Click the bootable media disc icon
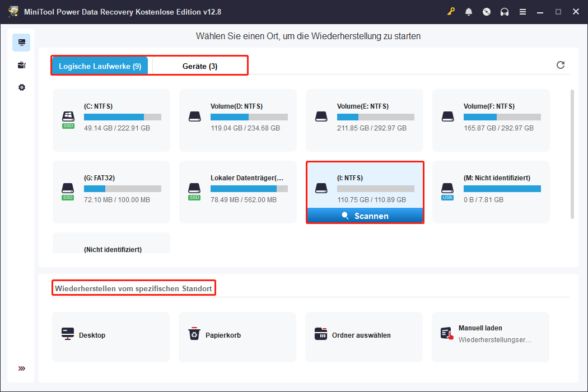Image resolution: width=588 pixels, height=392 pixels. click(x=487, y=12)
